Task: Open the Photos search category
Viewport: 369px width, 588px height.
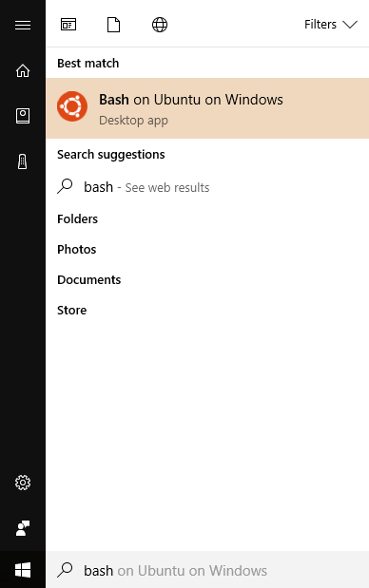Action: 77,250
